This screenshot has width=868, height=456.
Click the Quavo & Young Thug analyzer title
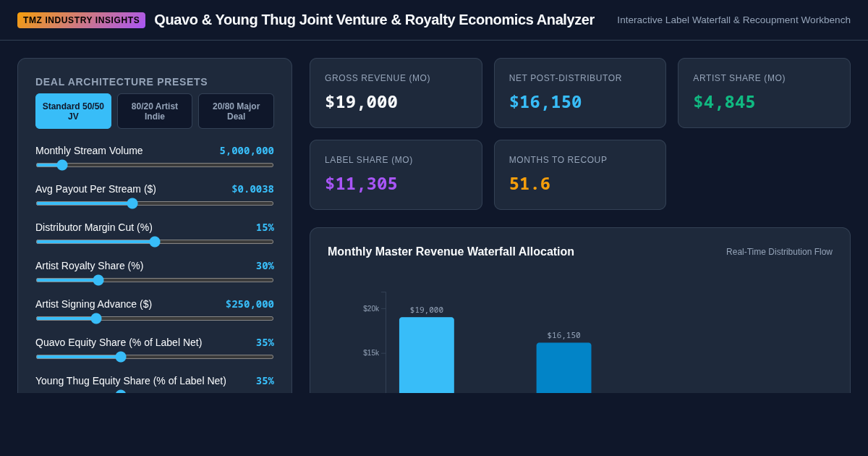pyautogui.click(x=374, y=20)
